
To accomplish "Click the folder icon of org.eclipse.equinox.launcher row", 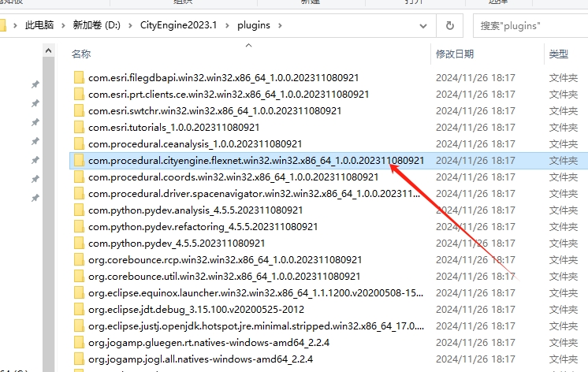I will point(79,293).
